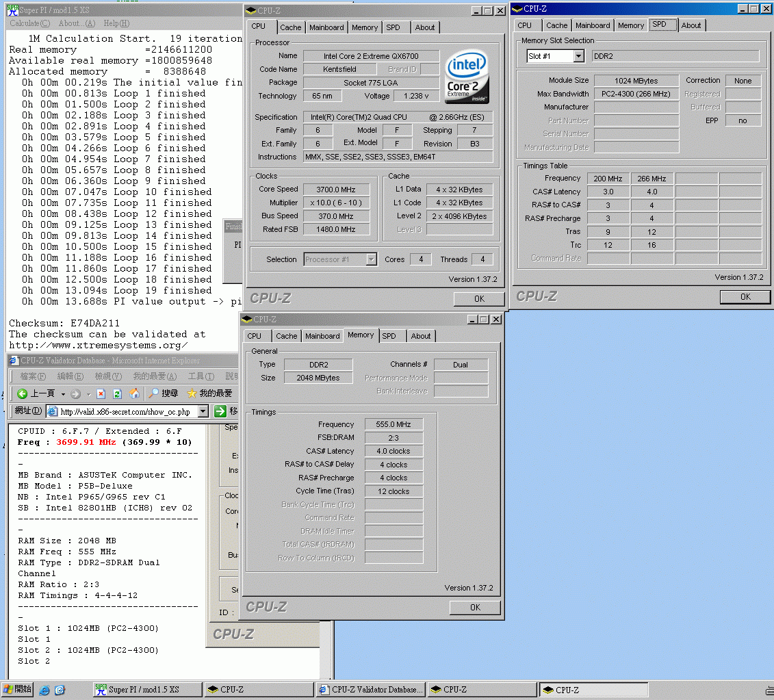Click the Max Bandwidth value PC2-4300 (266 MHz)
The height and width of the screenshot is (700, 774).
pyautogui.click(x=636, y=94)
